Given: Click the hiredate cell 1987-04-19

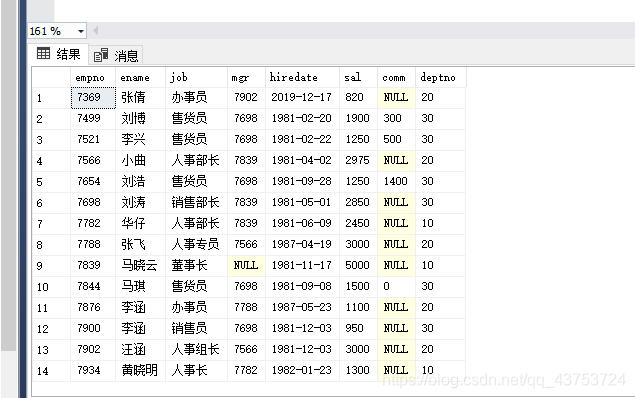Looking at the screenshot, I should pos(302,245).
